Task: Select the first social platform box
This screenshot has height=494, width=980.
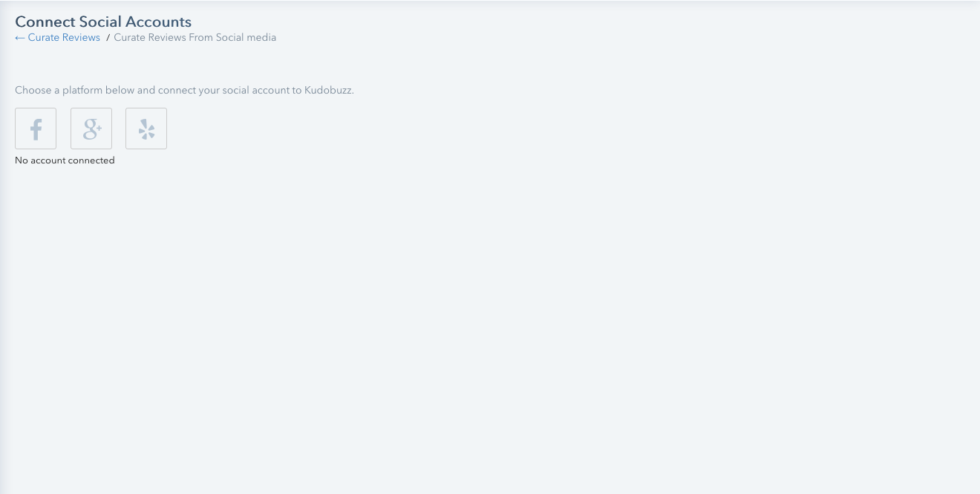Action: [x=36, y=129]
